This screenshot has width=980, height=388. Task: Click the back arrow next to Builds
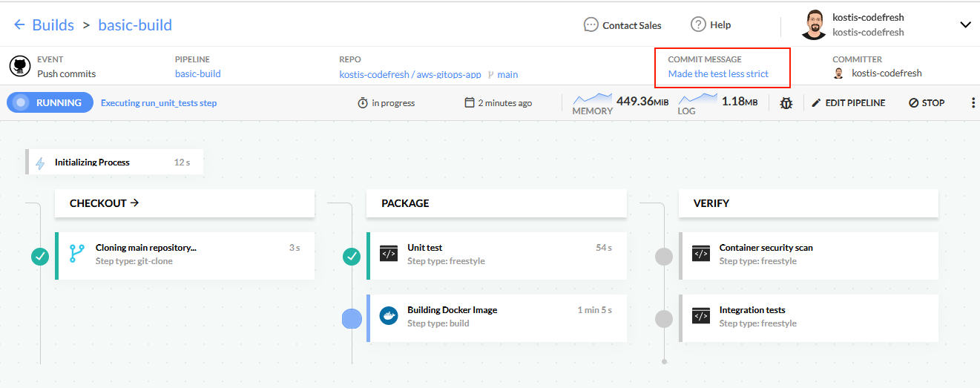point(19,25)
